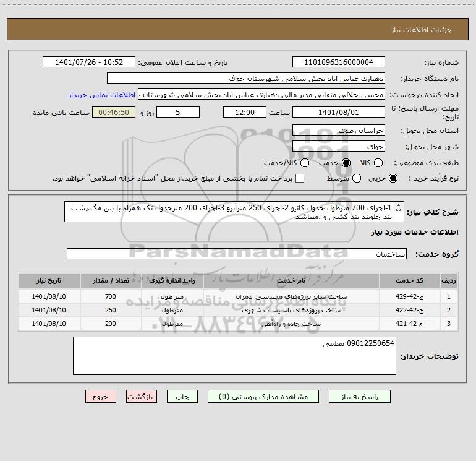Screen dimensions: 476x461
Task: Click quantity 200 cell
Action: (x=111, y=324)
